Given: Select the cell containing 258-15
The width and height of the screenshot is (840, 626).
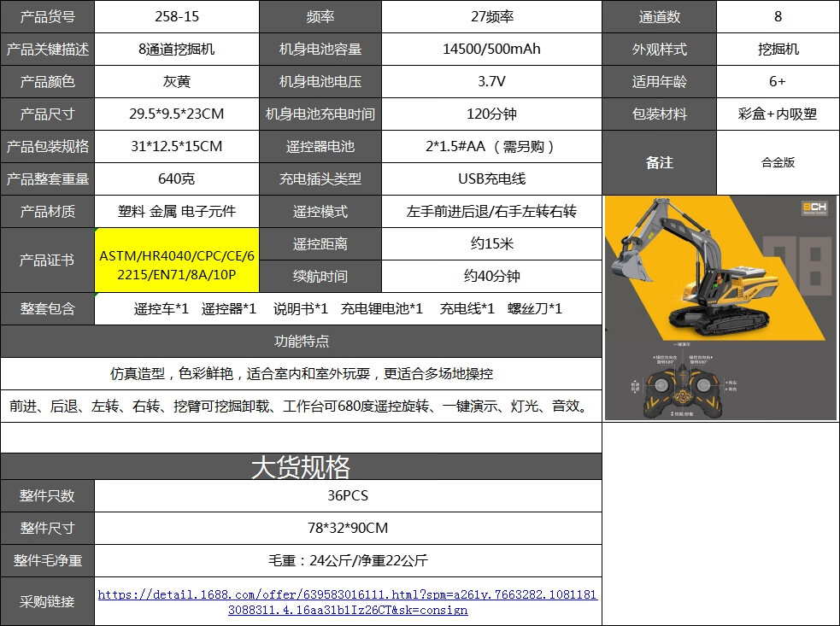Looking at the screenshot, I should tap(177, 16).
